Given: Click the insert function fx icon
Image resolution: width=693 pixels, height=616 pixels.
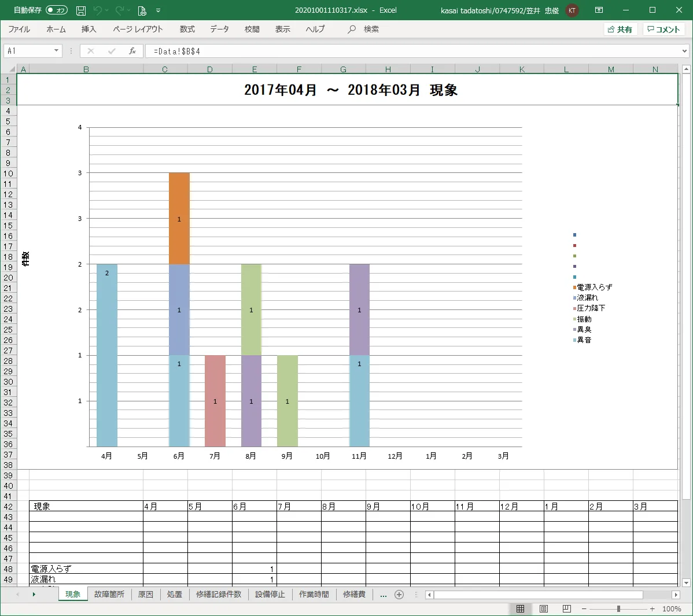Looking at the screenshot, I should 132,51.
